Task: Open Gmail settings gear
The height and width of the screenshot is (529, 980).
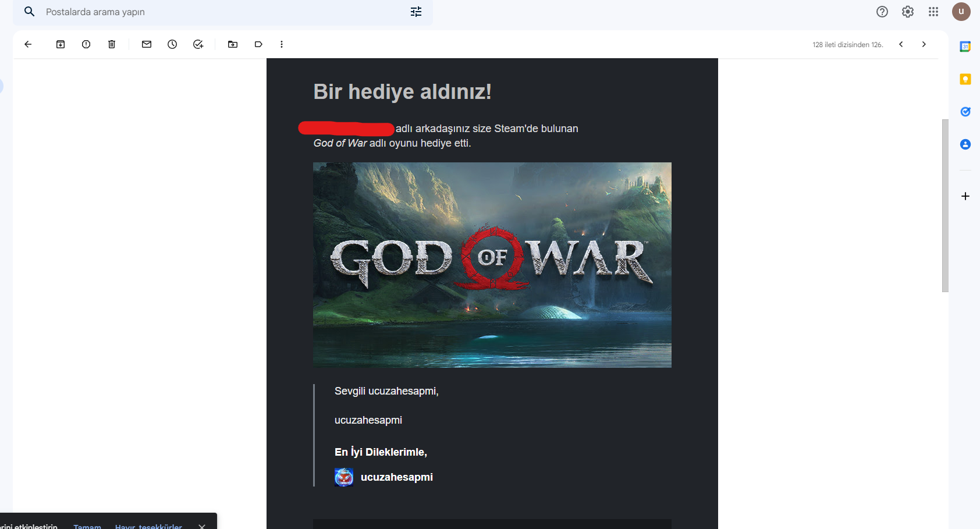Action: [x=908, y=12]
